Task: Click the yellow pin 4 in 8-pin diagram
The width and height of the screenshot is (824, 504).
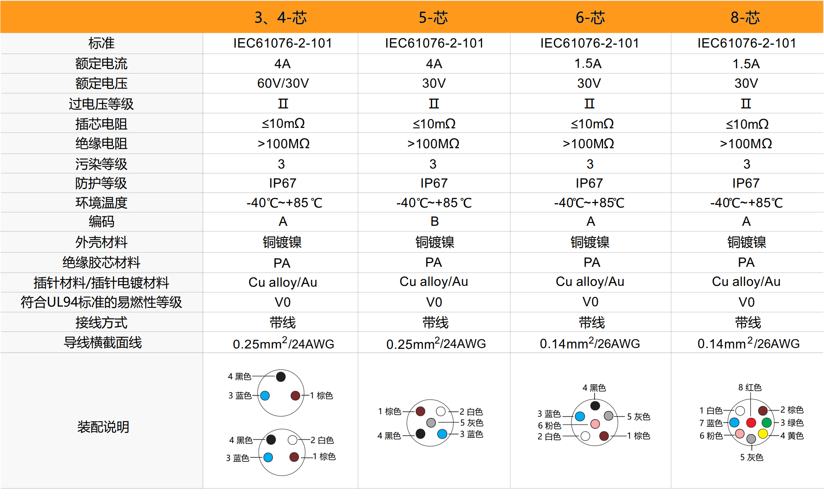Action: pos(763,434)
